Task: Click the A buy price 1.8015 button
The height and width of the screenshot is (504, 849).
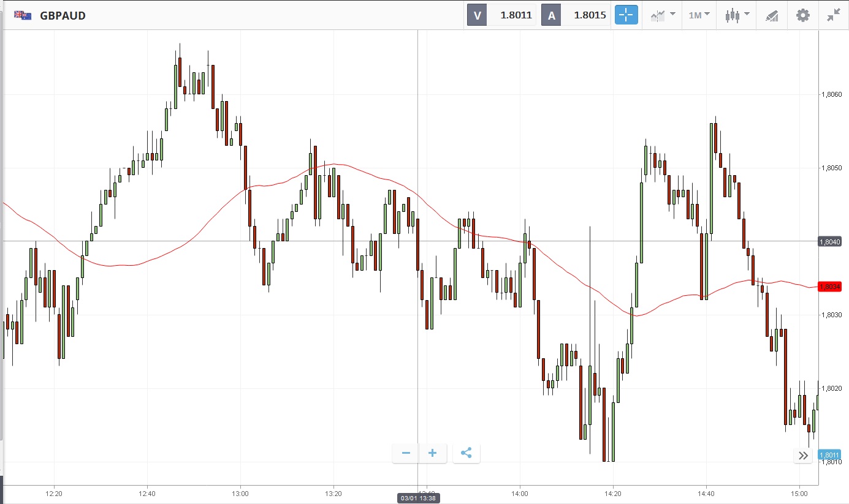Action: (576, 15)
